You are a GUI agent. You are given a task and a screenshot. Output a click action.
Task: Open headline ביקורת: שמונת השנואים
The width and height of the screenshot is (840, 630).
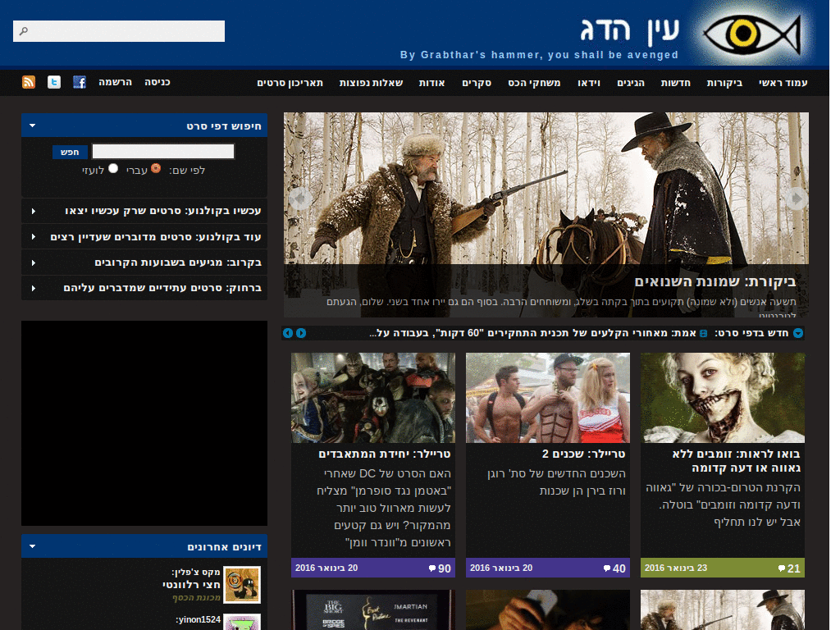pos(714,282)
